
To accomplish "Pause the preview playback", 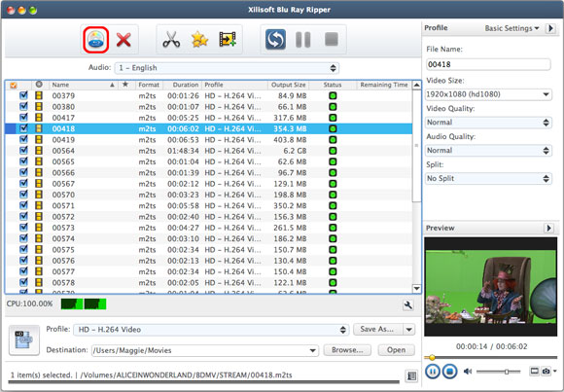I will (433, 372).
